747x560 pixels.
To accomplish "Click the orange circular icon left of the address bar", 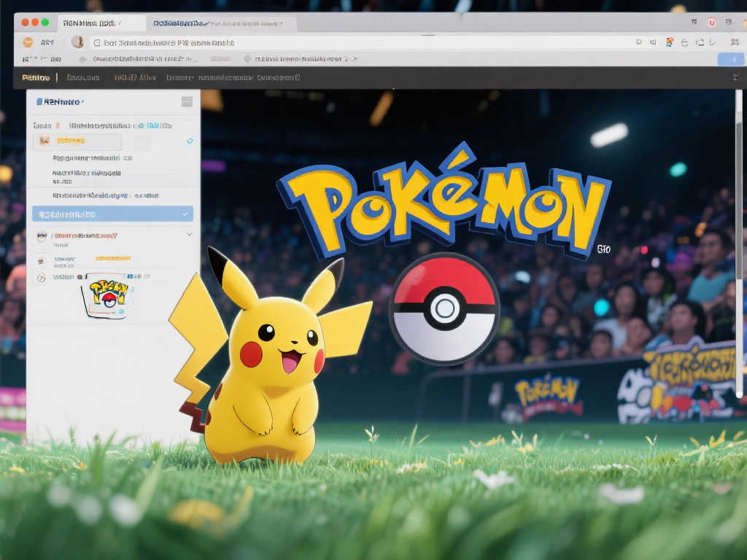I will coord(28,42).
